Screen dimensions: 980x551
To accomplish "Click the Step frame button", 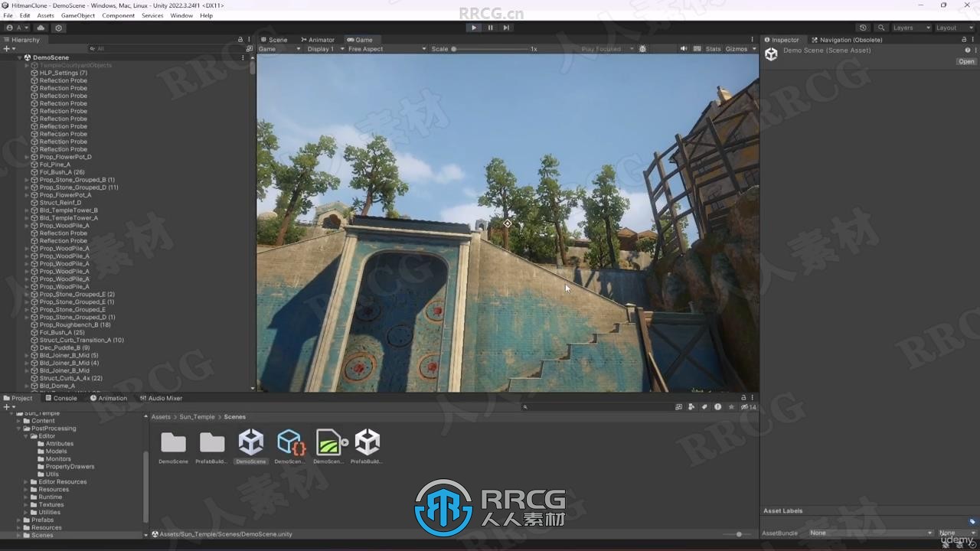I will (x=506, y=28).
